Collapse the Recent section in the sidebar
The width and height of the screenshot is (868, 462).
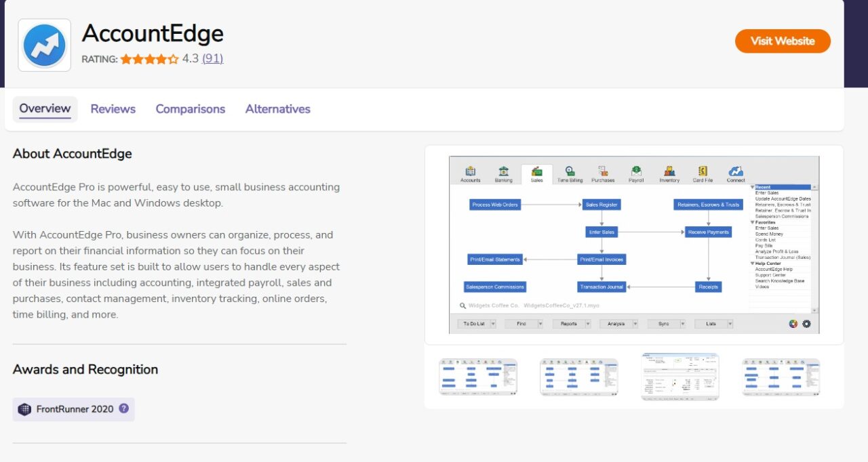coord(753,187)
